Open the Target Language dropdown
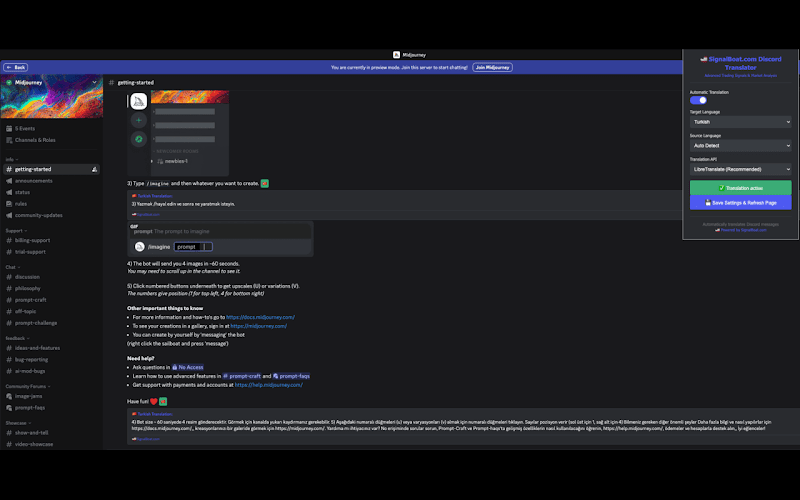Screen dimensions: 800x500 pos(740,122)
